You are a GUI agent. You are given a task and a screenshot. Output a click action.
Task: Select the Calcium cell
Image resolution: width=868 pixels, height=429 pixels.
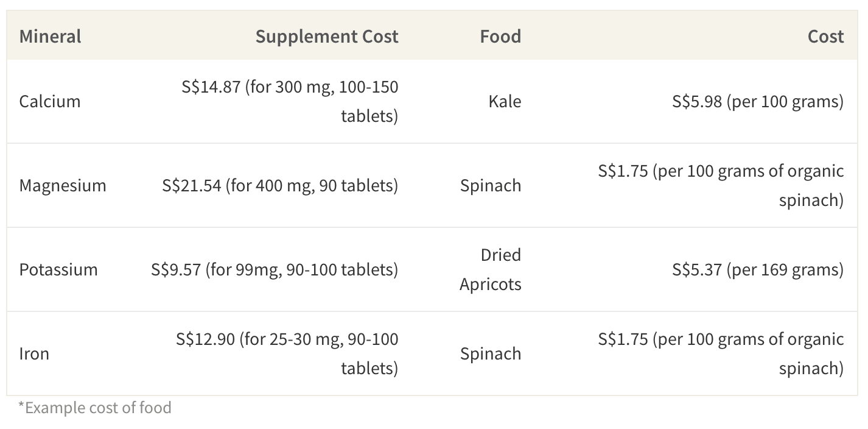pos(50,101)
